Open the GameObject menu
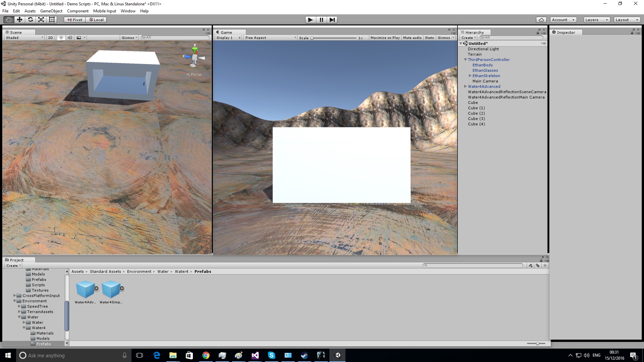Viewport: 644px width, 362px height. pos(51,11)
